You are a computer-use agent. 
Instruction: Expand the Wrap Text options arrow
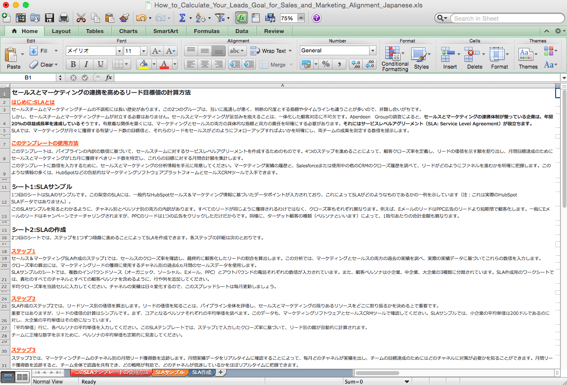point(290,51)
